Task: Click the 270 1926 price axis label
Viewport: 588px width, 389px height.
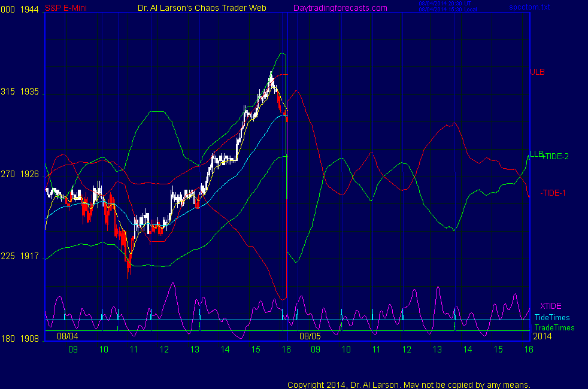Action: [x=20, y=174]
